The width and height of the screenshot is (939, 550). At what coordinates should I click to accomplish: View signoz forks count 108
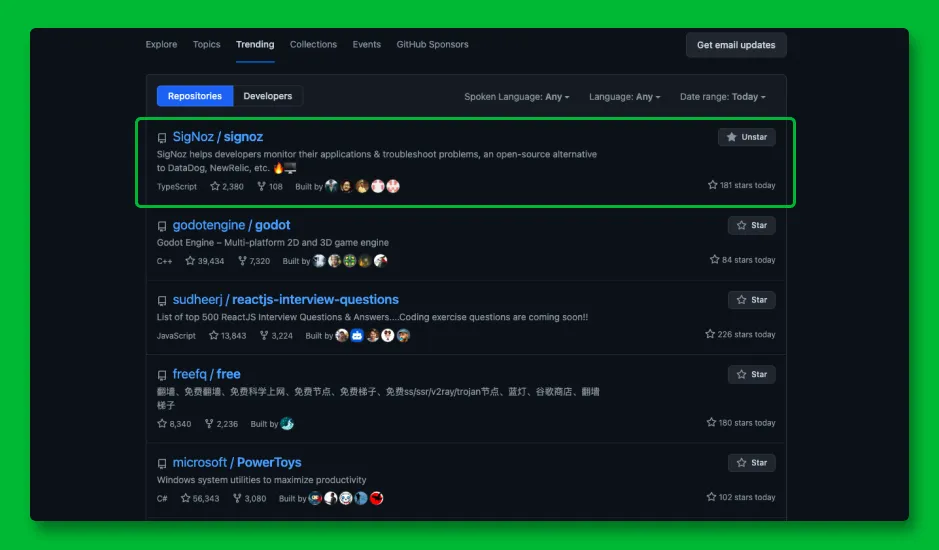click(269, 186)
